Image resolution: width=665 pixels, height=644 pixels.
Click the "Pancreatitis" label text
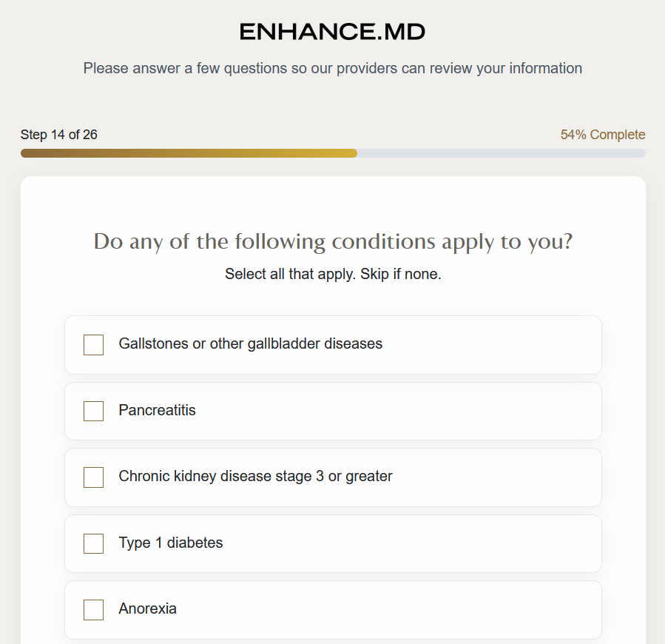click(x=157, y=410)
